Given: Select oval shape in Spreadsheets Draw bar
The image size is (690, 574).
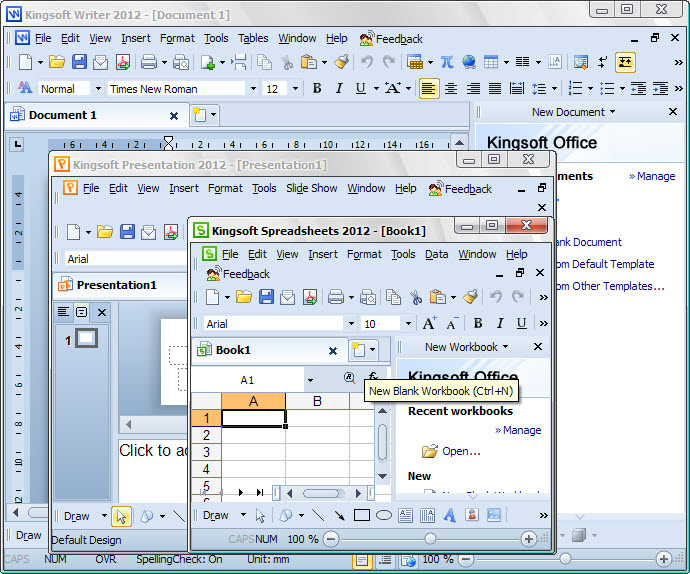Looking at the screenshot, I should point(384,515).
